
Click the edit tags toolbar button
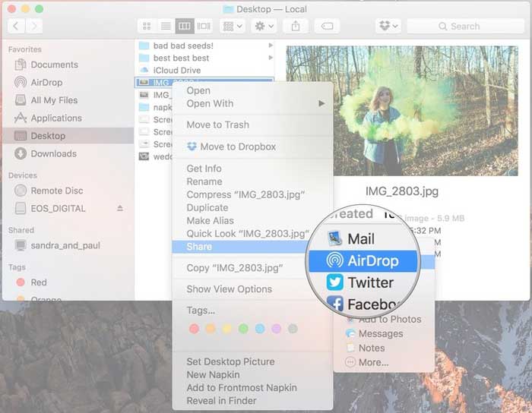(327, 26)
